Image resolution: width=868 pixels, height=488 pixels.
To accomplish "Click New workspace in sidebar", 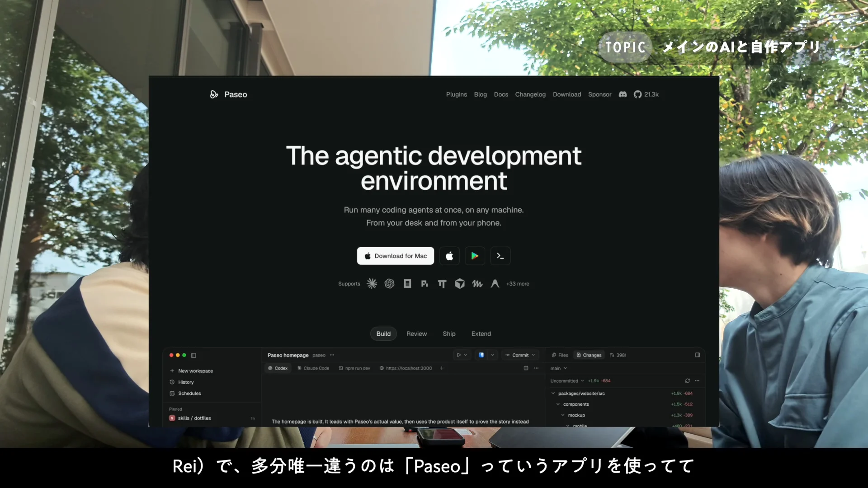I will 191,371.
